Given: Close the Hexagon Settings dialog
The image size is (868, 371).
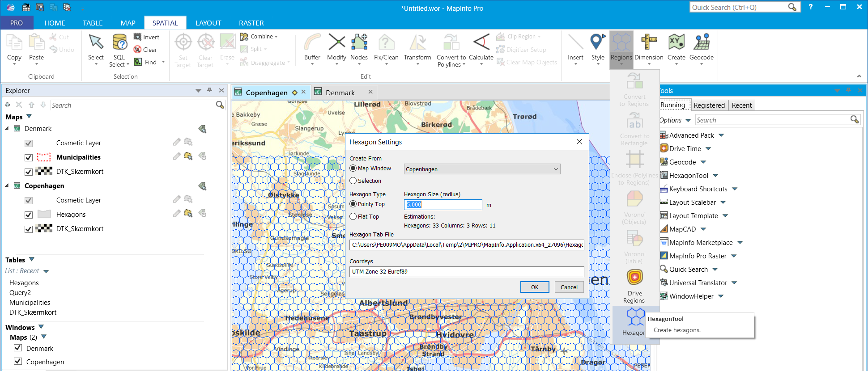Looking at the screenshot, I should click(x=579, y=142).
